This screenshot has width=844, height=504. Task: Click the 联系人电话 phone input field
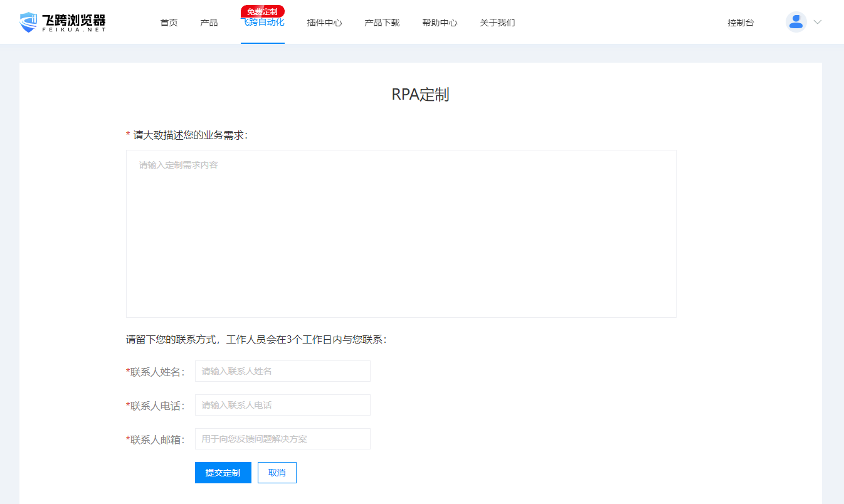point(282,405)
